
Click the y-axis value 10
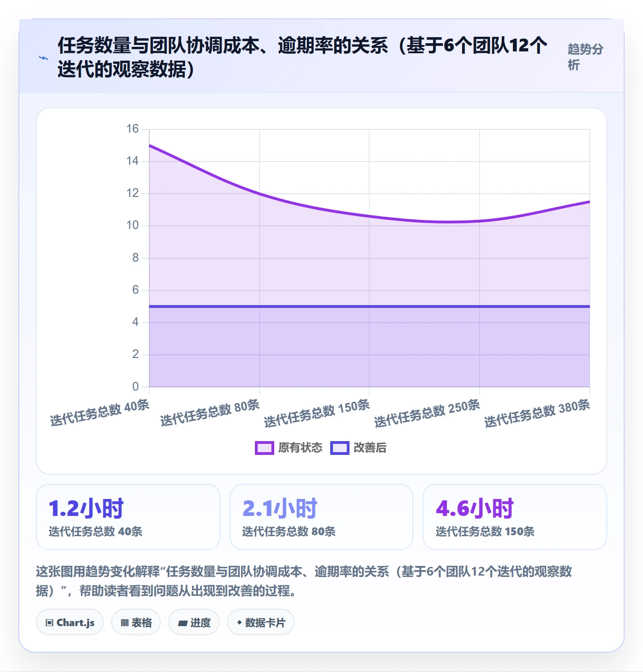click(x=133, y=225)
